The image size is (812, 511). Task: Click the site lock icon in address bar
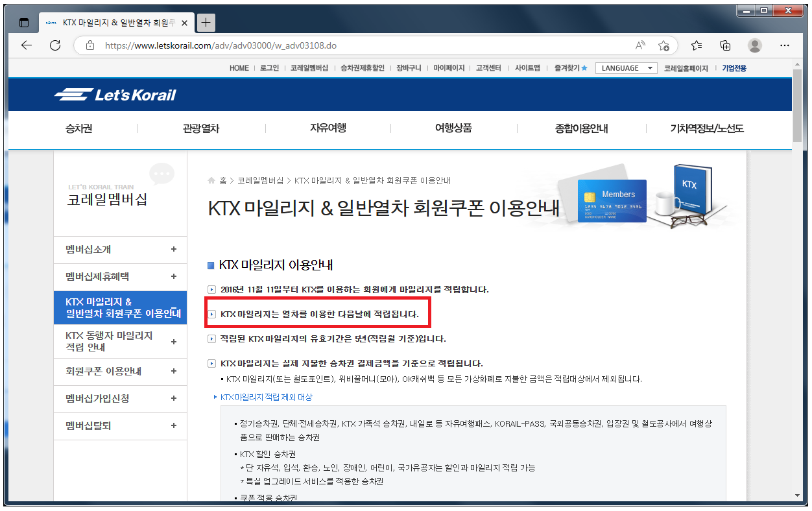pyautogui.click(x=90, y=46)
